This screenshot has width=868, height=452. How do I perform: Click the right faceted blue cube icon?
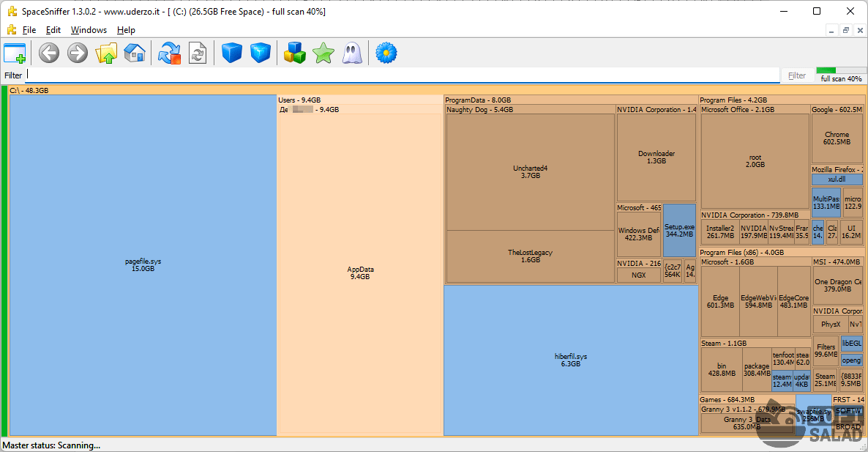[x=261, y=53]
